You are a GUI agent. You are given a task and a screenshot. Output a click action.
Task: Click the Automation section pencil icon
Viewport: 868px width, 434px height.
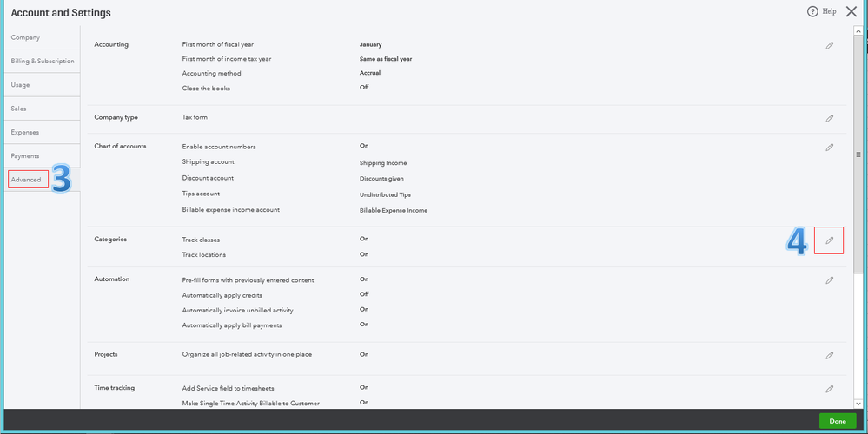829,280
